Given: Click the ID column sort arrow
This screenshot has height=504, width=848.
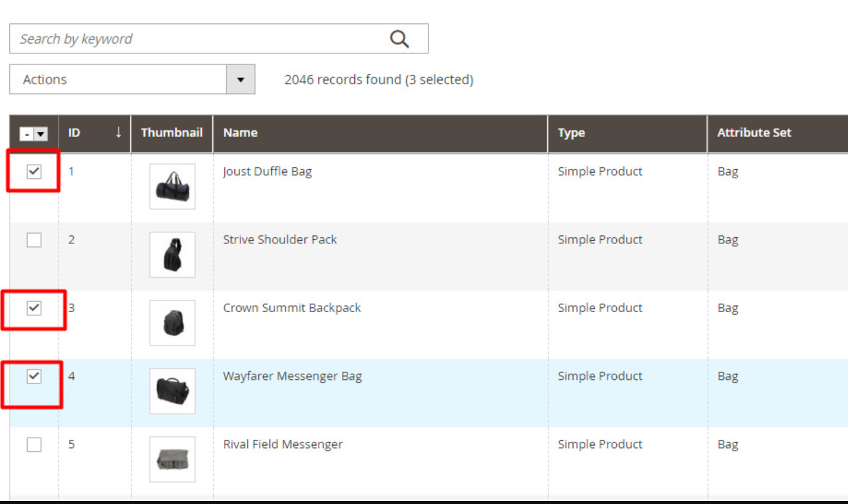Looking at the screenshot, I should click(x=118, y=133).
